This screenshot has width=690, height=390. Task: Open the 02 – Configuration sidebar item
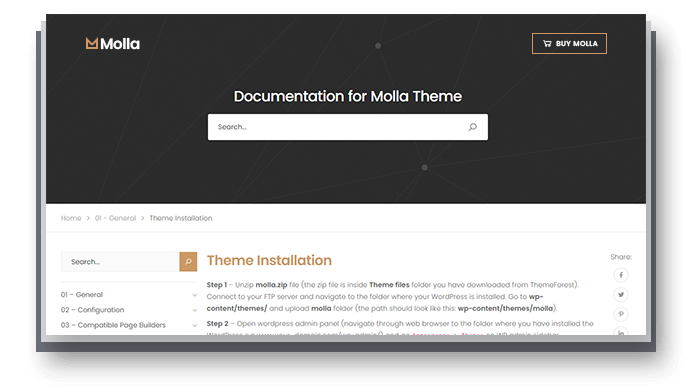click(x=92, y=310)
